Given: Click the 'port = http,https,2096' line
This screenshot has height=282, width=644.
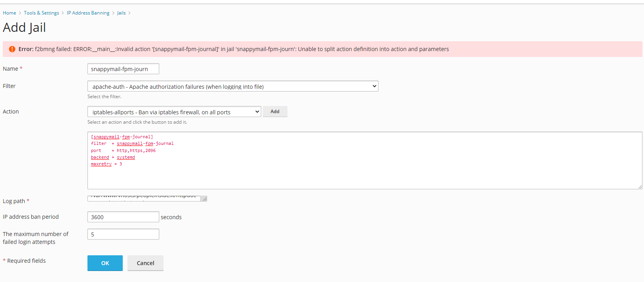Looking at the screenshot, I should [123, 151].
